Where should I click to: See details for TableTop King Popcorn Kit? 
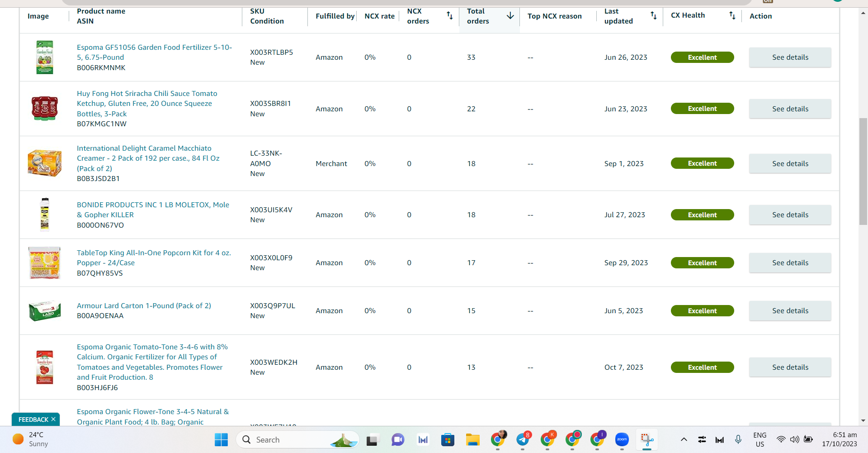pyautogui.click(x=790, y=263)
